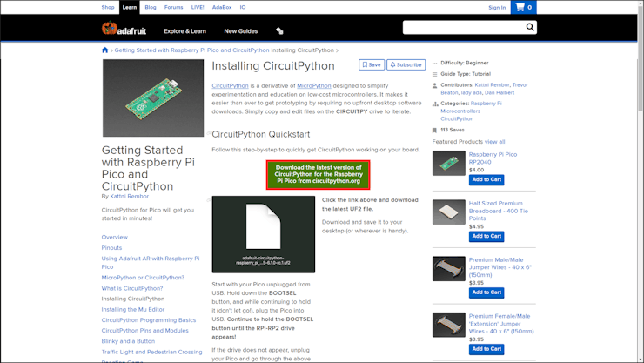Viewport: 644px width, 363px height.
Task: Open the shopping cart icon
Action: pyautogui.click(x=523, y=7)
